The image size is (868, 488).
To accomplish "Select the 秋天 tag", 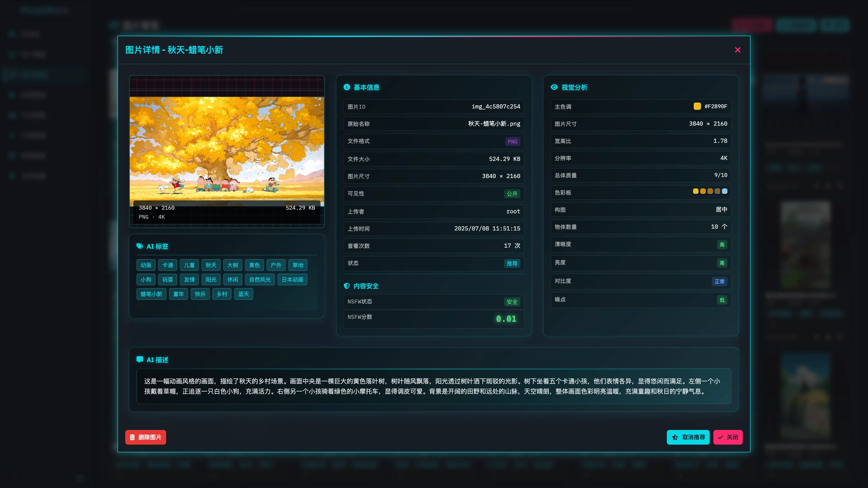I will pyautogui.click(x=211, y=265).
